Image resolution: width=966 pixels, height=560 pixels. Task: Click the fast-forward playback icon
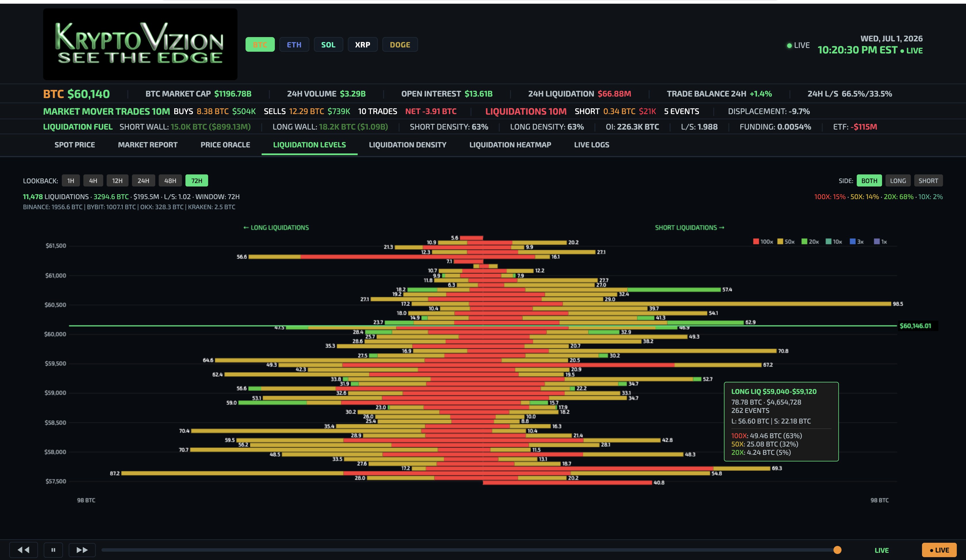pyautogui.click(x=82, y=550)
